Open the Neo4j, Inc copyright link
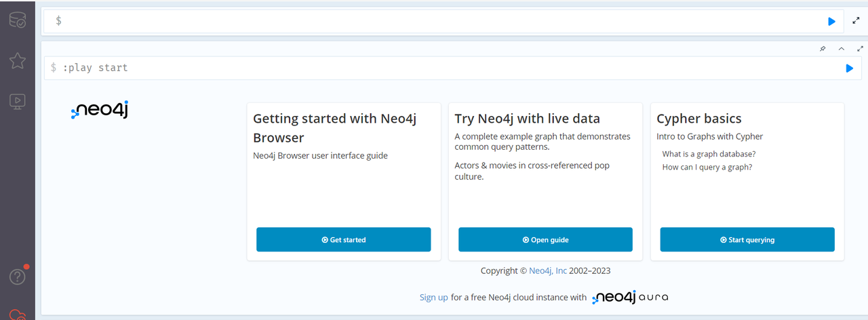 pos(548,271)
